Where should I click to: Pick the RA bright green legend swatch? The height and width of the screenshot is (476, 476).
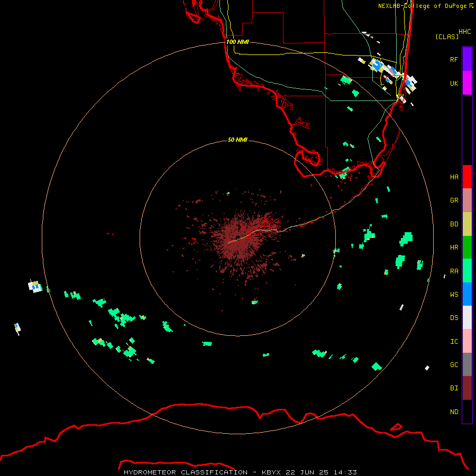tap(467, 271)
